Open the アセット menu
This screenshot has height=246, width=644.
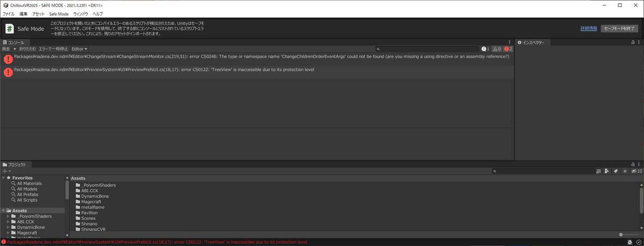click(39, 13)
